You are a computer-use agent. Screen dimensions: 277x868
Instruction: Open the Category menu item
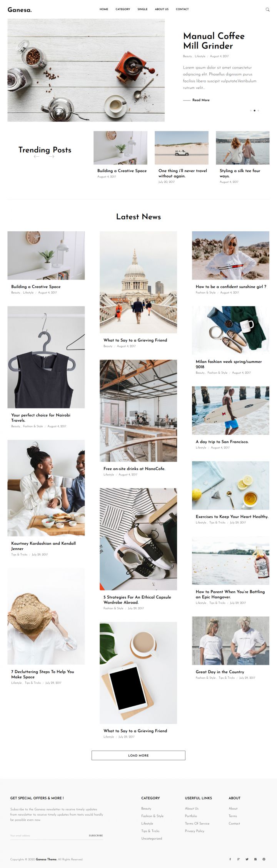click(123, 9)
